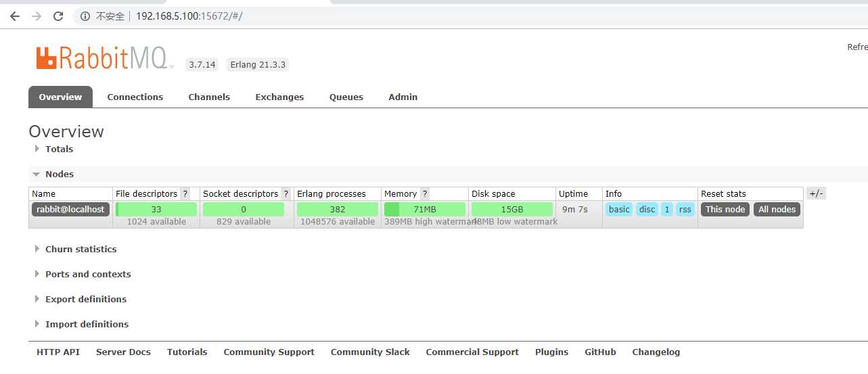Click the Uptime value 9m 7s
The image size is (868, 374).
(x=575, y=209)
